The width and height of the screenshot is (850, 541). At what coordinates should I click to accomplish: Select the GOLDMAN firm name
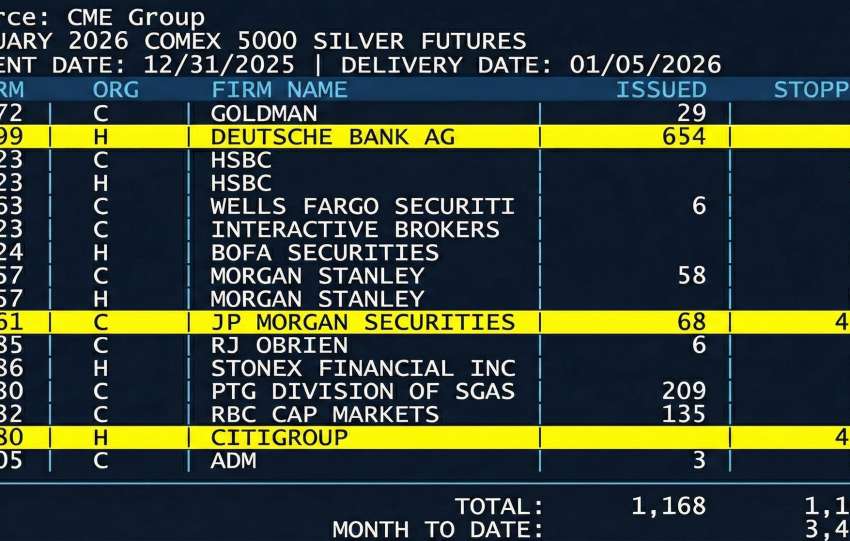click(264, 113)
